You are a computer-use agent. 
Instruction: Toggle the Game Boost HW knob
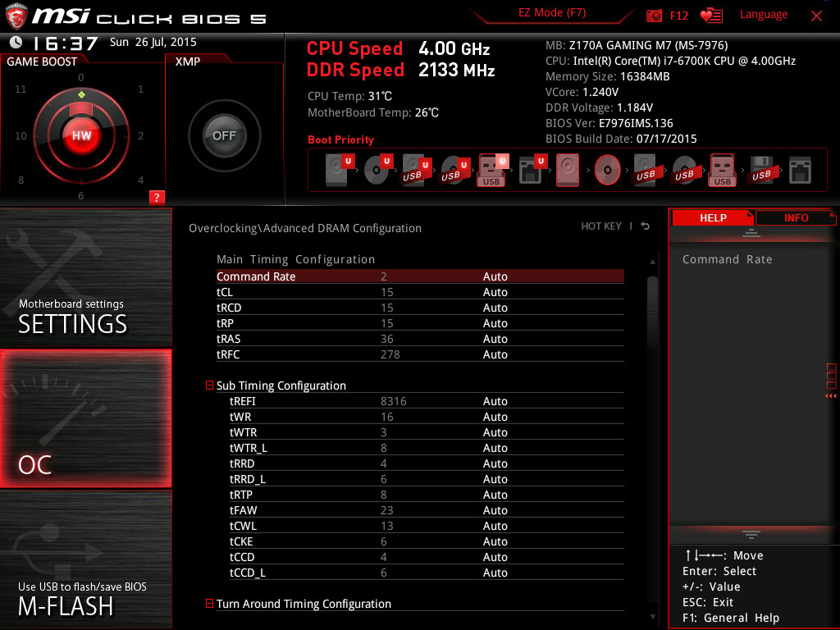[81, 135]
